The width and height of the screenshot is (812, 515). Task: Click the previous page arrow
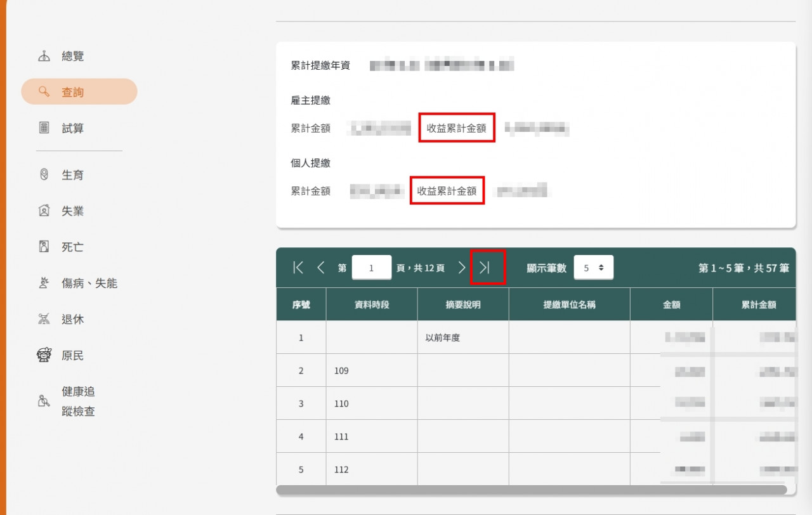pyautogui.click(x=321, y=267)
